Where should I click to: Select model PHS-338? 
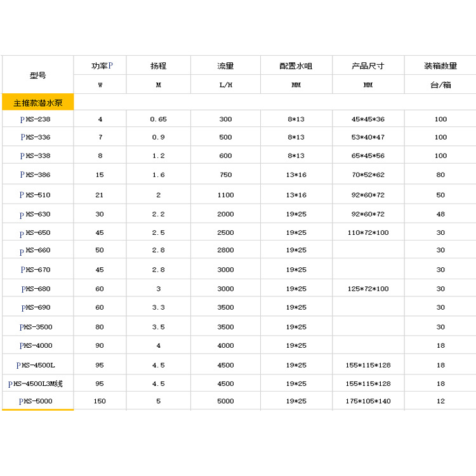35,155
